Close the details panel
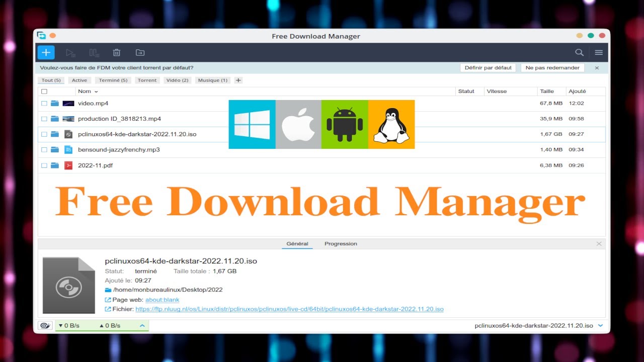Screen dimensions: 644x362 pos(599,244)
